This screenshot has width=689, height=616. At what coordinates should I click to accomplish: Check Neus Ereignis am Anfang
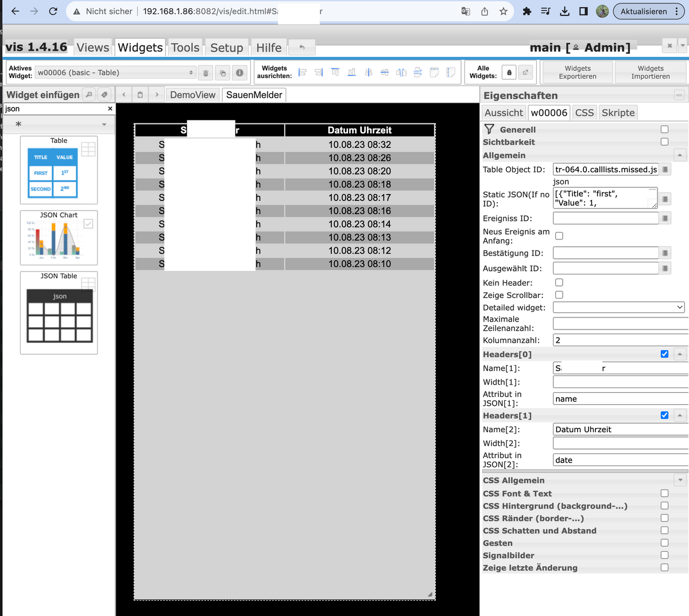click(x=559, y=236)
